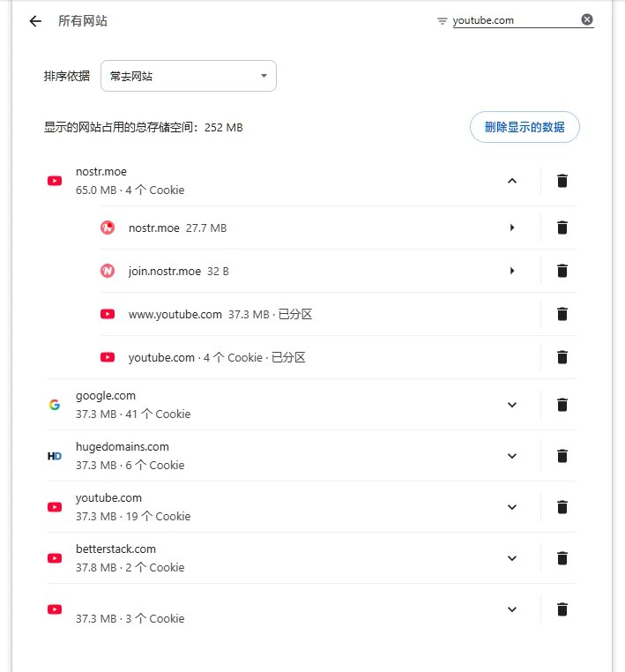Delete hugedomains.com site data
625x672 pixels.
[x=562, y=456]
